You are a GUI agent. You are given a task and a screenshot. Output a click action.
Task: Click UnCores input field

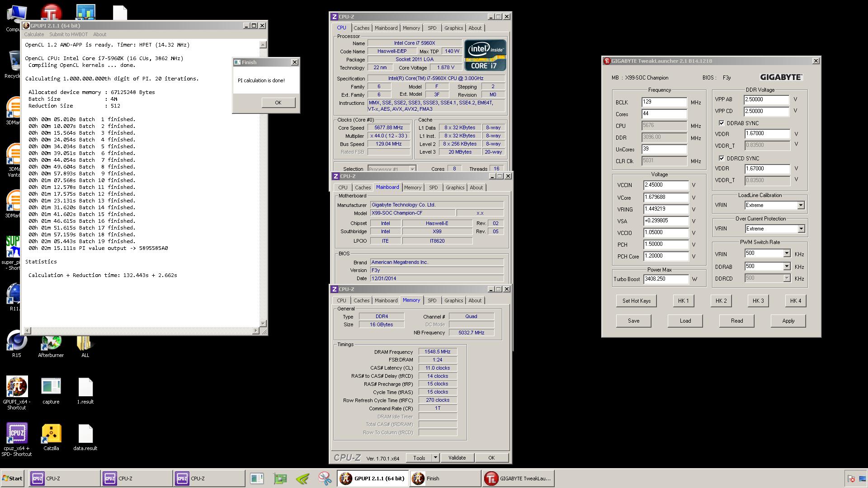click(664, 149)
